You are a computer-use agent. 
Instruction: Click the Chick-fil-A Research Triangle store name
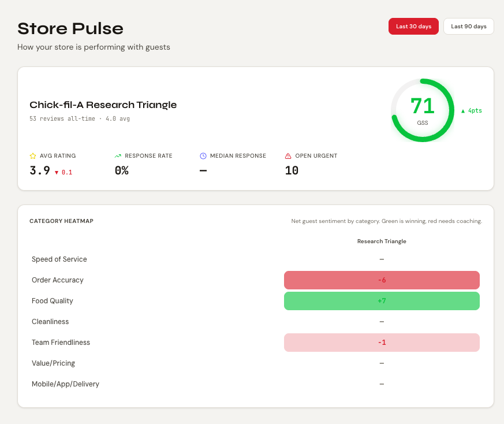pos(103,105)
